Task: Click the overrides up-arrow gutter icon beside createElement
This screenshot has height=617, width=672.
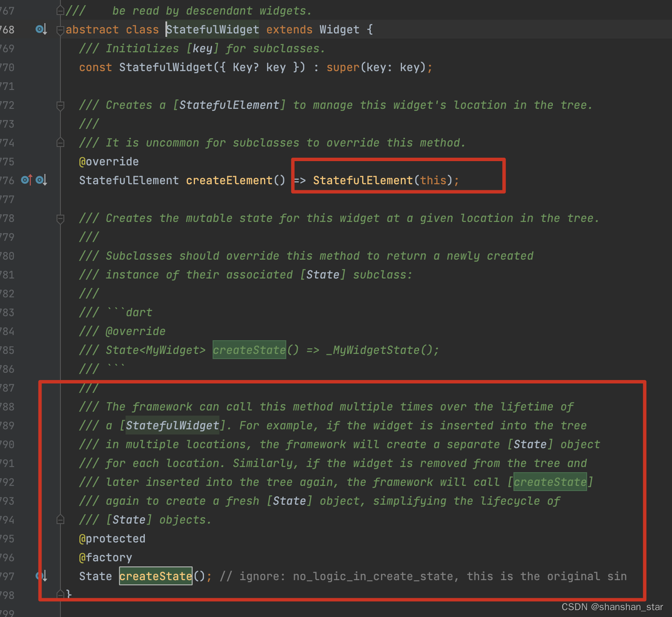Action: point(26,180)
